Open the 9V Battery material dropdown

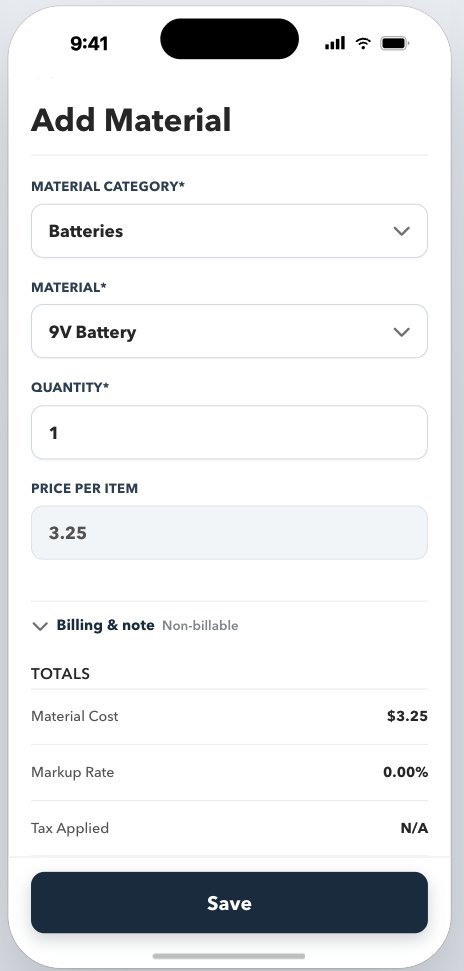click(x=229, y=331)
